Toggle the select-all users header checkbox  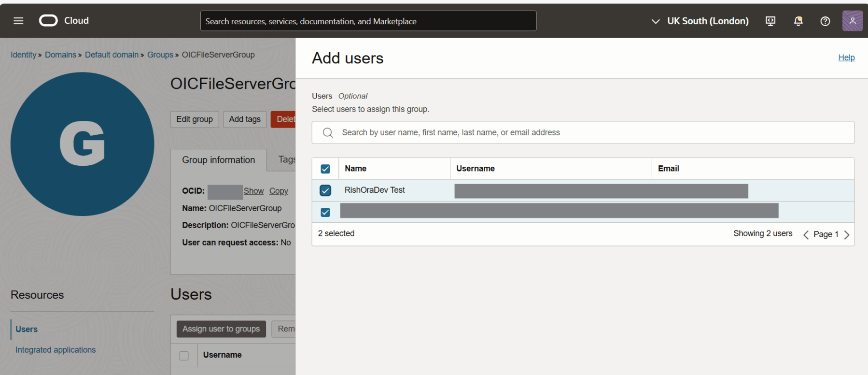point(325,169)
